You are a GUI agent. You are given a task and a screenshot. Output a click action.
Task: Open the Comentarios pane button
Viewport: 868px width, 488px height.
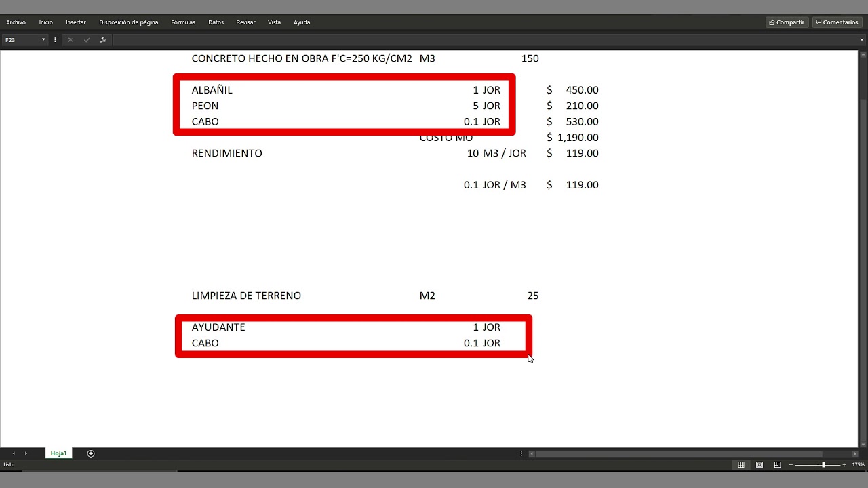(837, 22)
